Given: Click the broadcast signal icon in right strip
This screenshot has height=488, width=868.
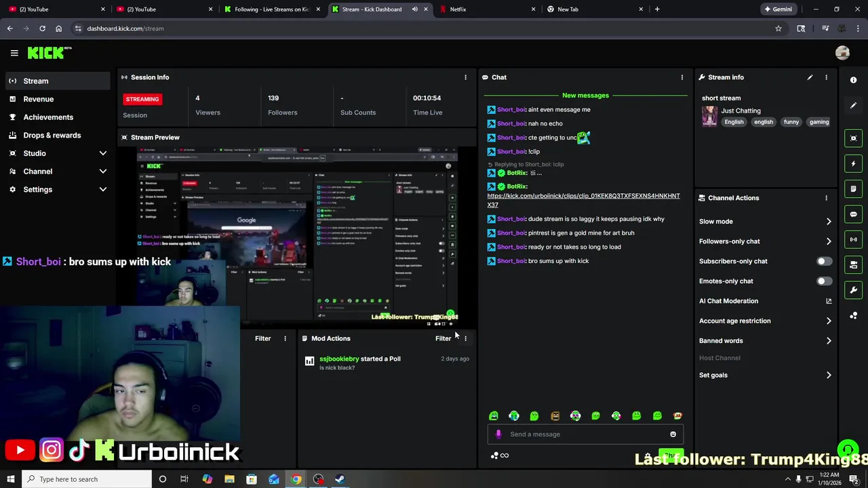Looking at the screenshot, I should tap(853, 239).
